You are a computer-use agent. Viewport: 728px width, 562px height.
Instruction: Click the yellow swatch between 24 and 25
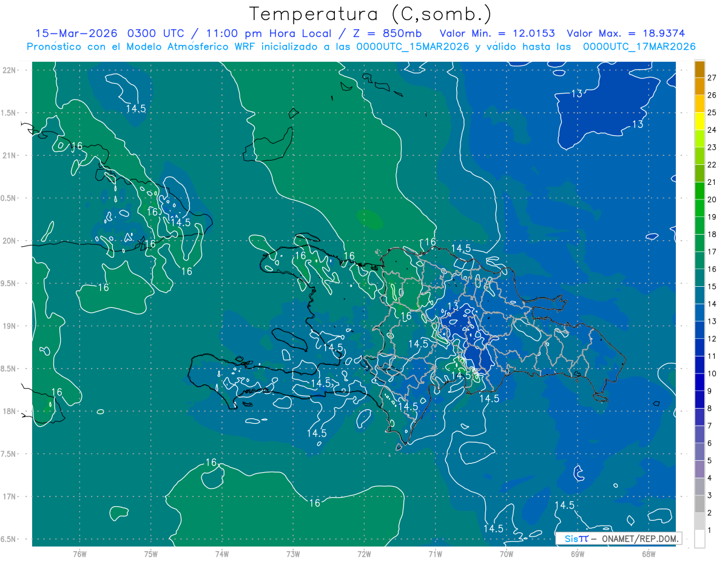[699, 121]
